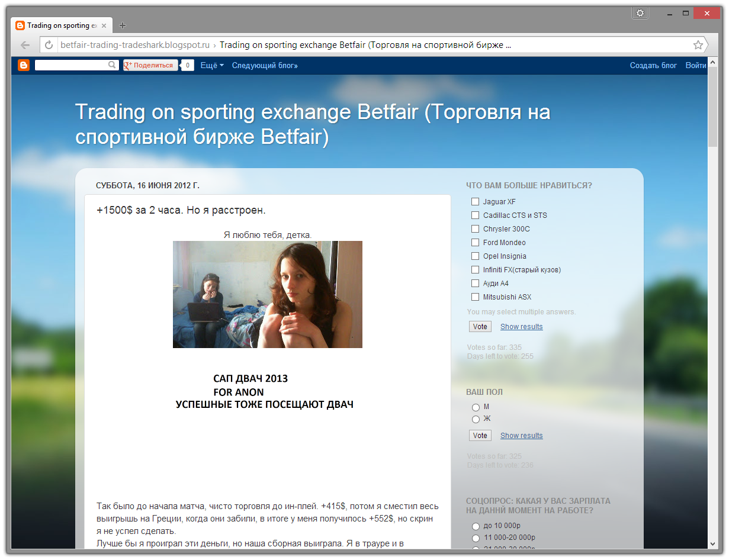The image size is (729, 560).
Task: Click Vote button in ВАШ ПОЛ poll
Action: click(x=480, y=436)
